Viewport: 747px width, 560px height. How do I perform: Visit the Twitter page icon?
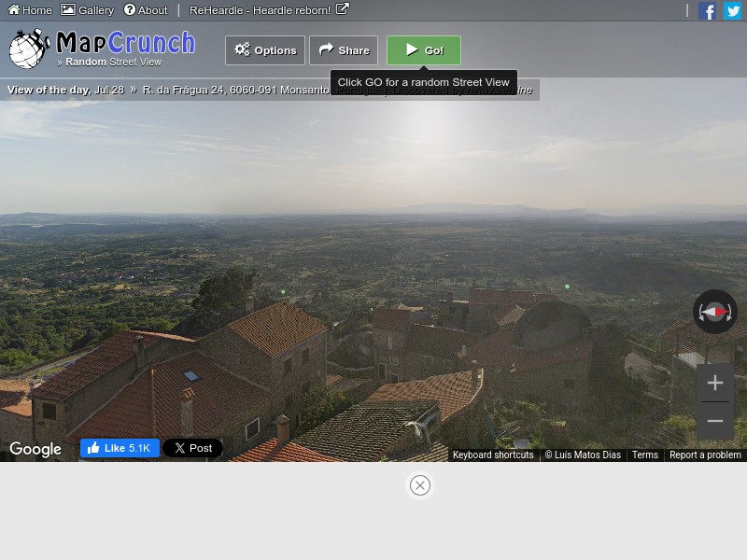732,10
